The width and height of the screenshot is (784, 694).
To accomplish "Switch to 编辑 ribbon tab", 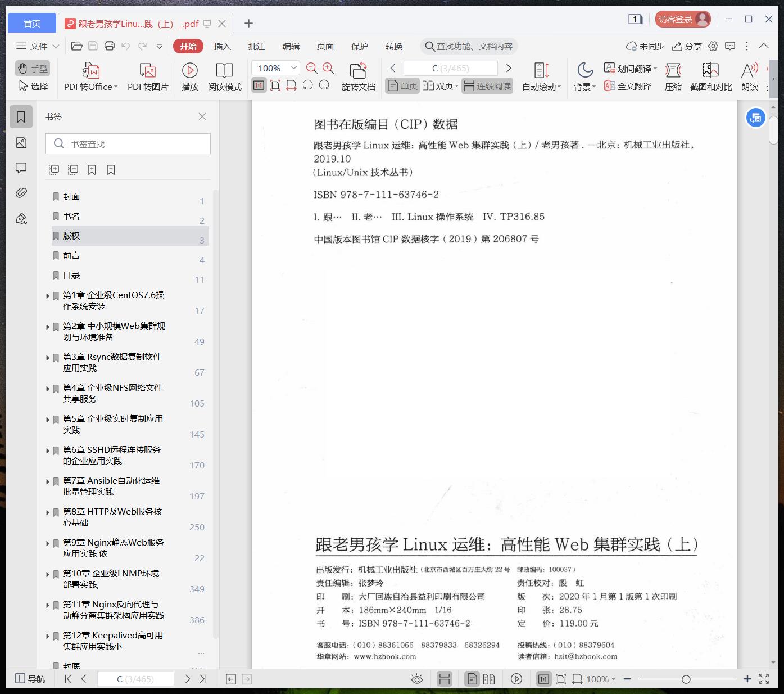I will point(291,46).
